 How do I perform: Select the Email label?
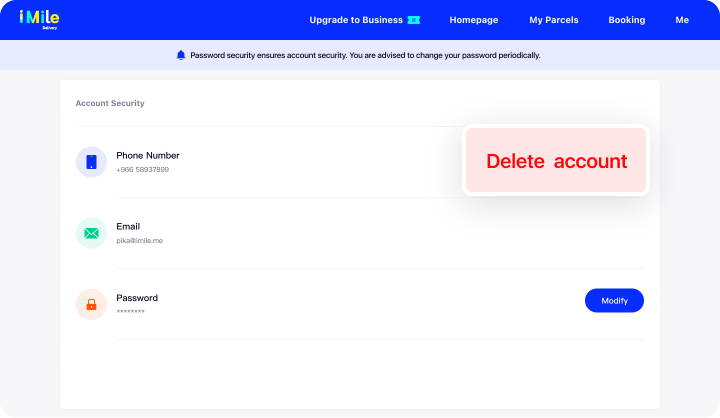coord(128,226)
